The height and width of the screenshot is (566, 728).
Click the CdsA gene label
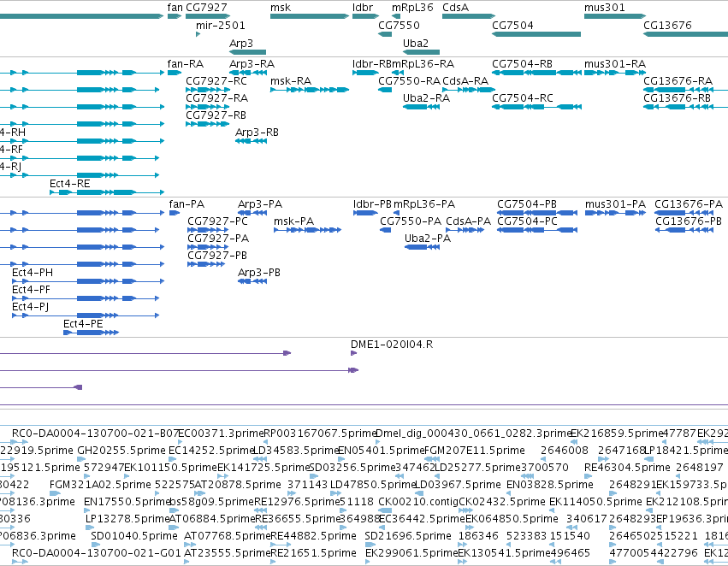455,8
